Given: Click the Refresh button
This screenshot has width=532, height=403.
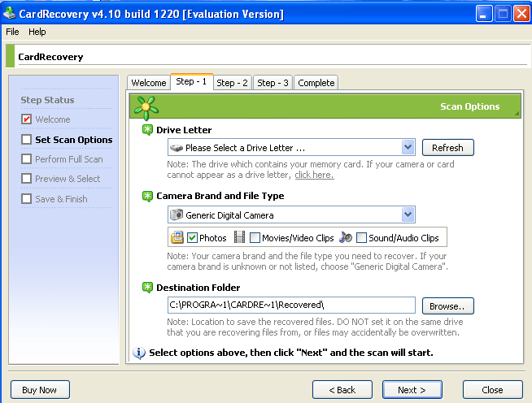Looking at the screenshot, I should pos(448,148).
